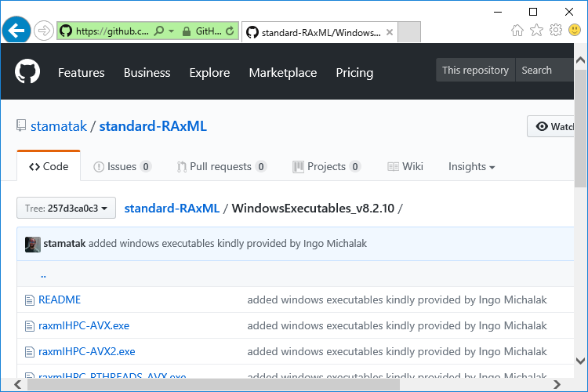The width and height of the screenshot is (588, 392).
Task: Click the Issues tab circle icon
Action: click(x=99, y=166)
